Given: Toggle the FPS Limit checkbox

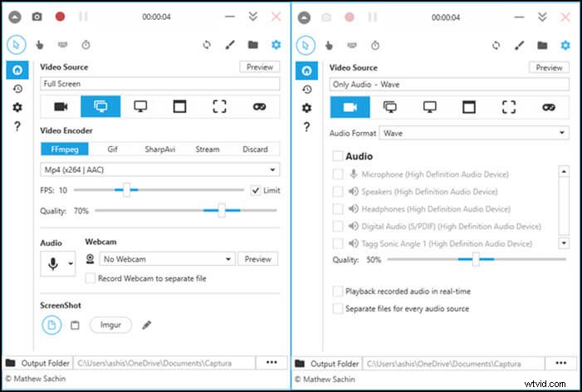Looking at the screenshot, I should (x=256, y=190).
